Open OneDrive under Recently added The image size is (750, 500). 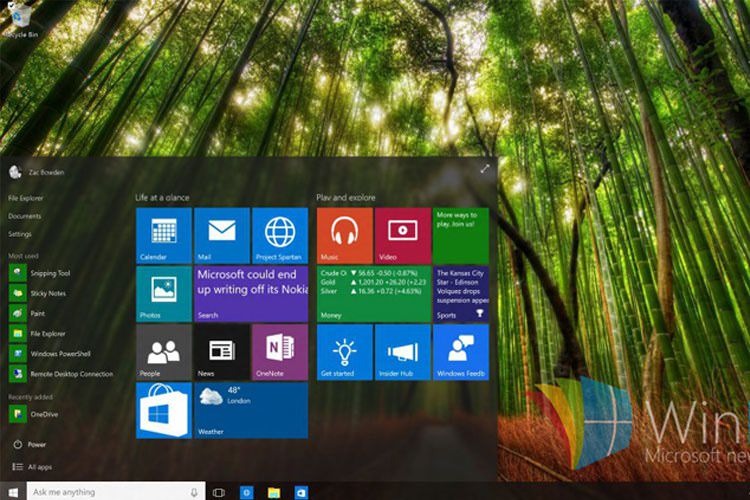click(x=33, y=414)
